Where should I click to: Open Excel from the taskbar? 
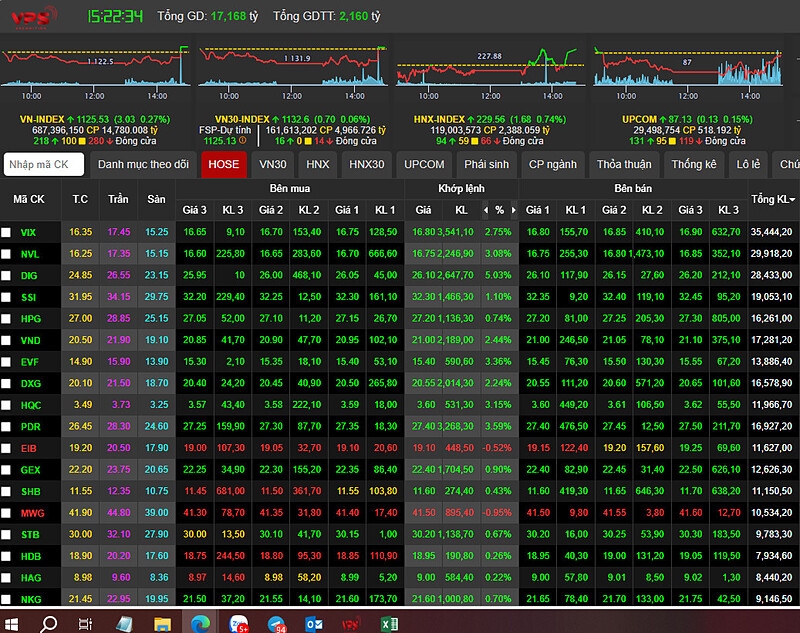click(389, 623)
